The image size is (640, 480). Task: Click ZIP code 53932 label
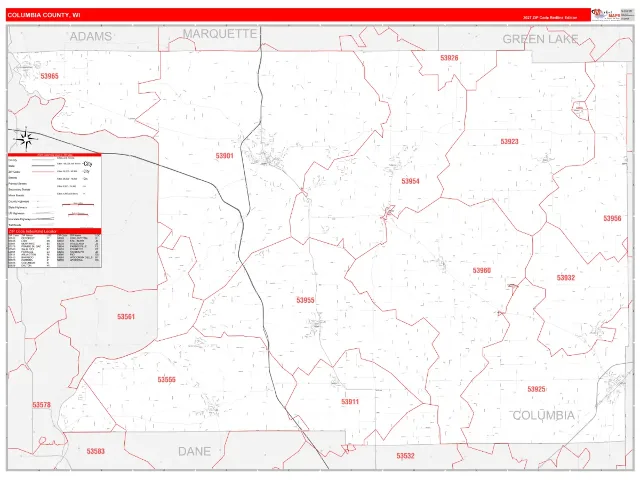click(x=566, y=278)
